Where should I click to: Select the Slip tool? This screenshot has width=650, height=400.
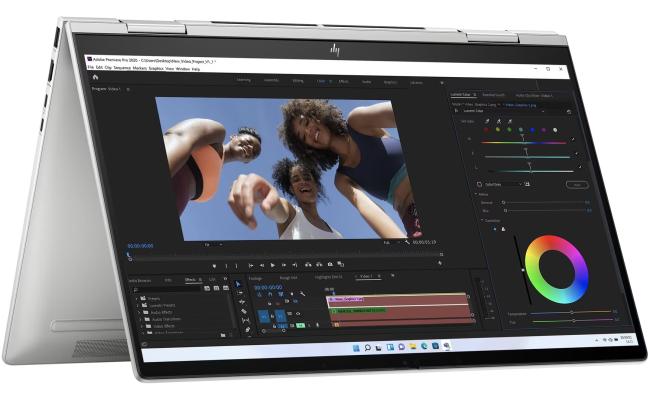pyautogui.click(x=246, y=320)
